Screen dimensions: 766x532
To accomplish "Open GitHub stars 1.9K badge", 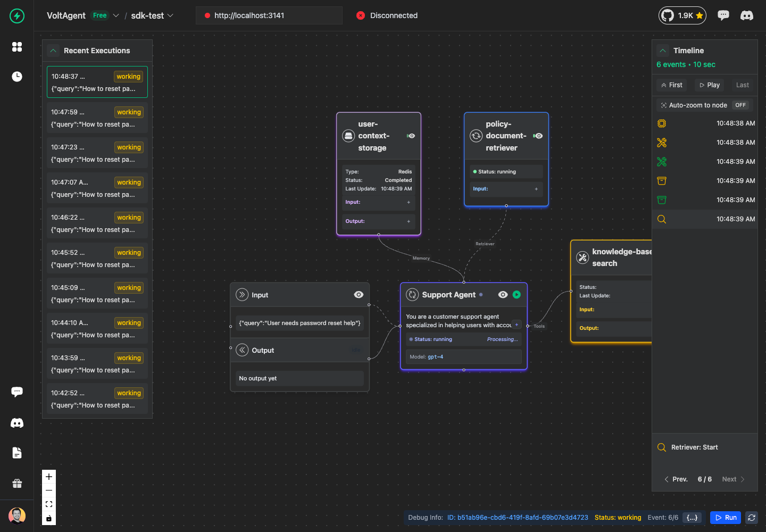I will (x=682, y=15).
